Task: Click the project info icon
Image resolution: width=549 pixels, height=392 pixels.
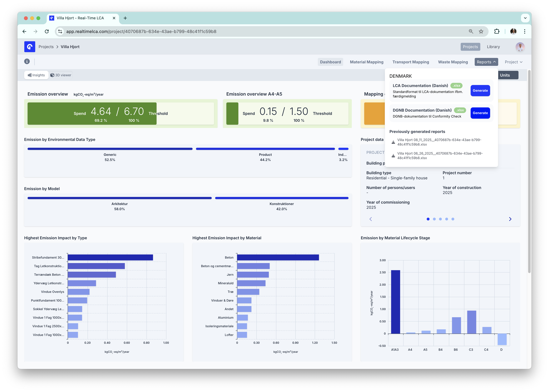Action: pos(27,61)
